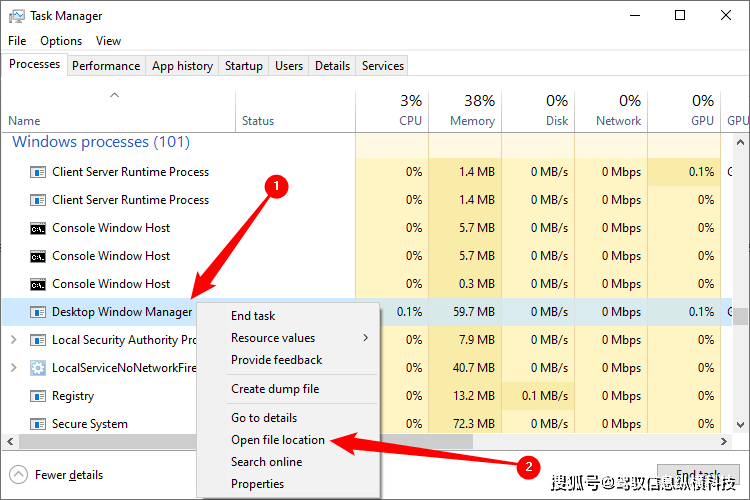
Task: Click vertical scrollbar down arrow
Action: click(740, 424)
